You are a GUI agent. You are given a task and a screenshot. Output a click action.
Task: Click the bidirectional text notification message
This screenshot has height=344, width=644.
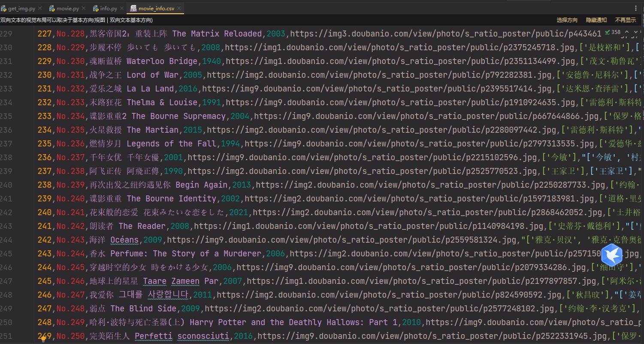click(76, 20)
